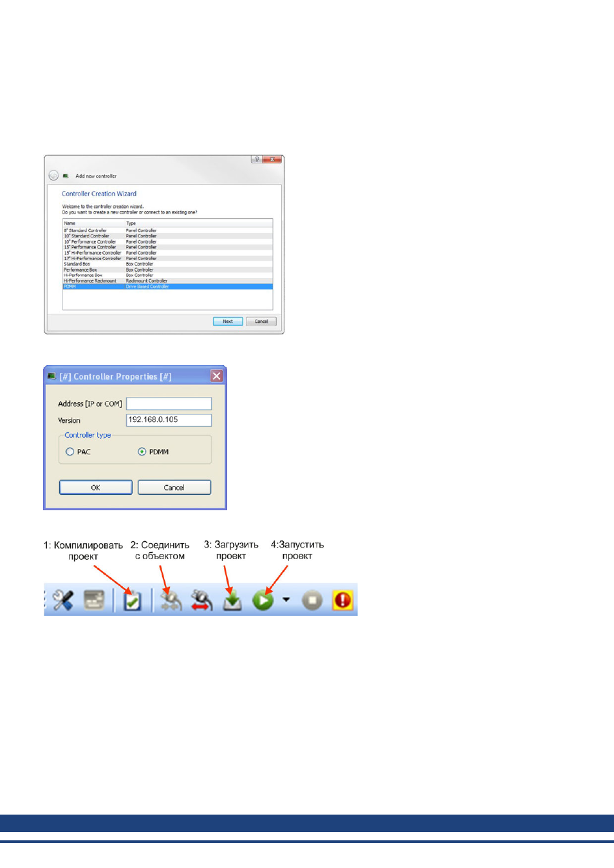Click the Rackmount Controller type cell
Screen dimensions: 614x868
pyautogui.click(x=147, y=281)
